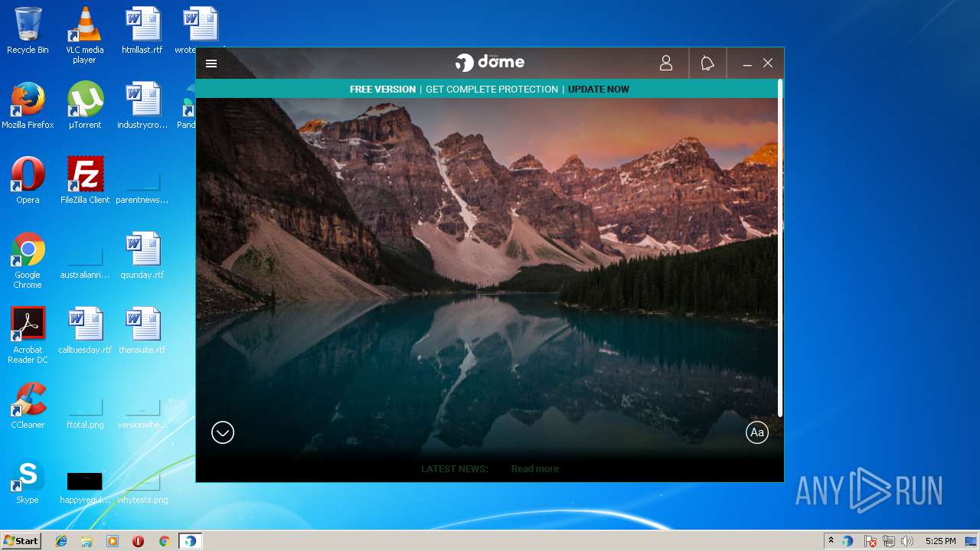Select the happyregul... image thumbnail

pyautogui.click(x=84, y=481)
